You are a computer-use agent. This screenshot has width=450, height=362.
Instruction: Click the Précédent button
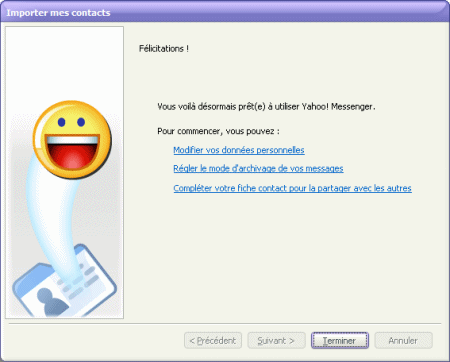click(x=213, y=340)
